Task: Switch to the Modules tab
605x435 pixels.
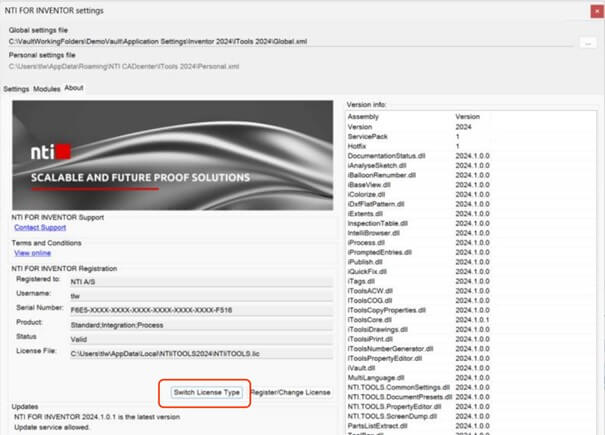Action: [x=47, y=89]
